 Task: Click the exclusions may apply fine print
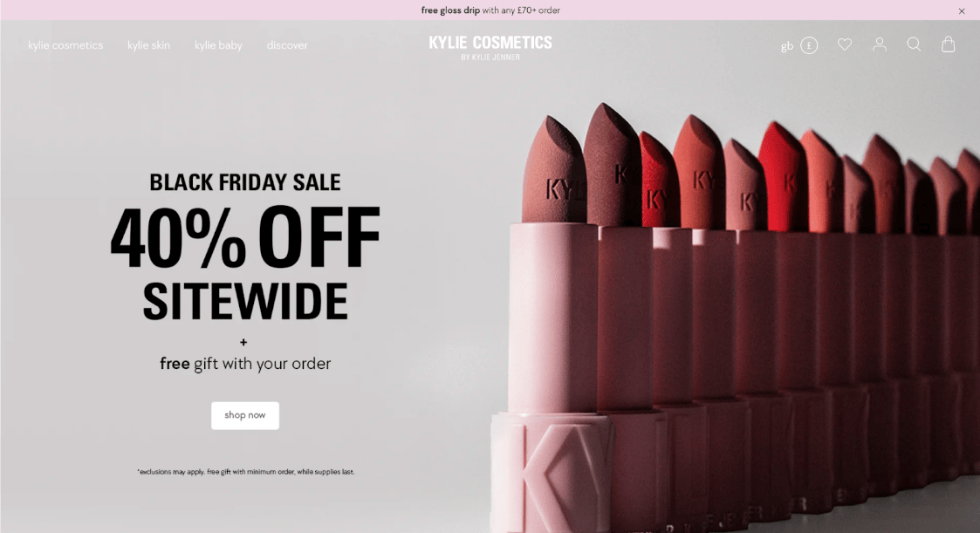pos(245,472)
